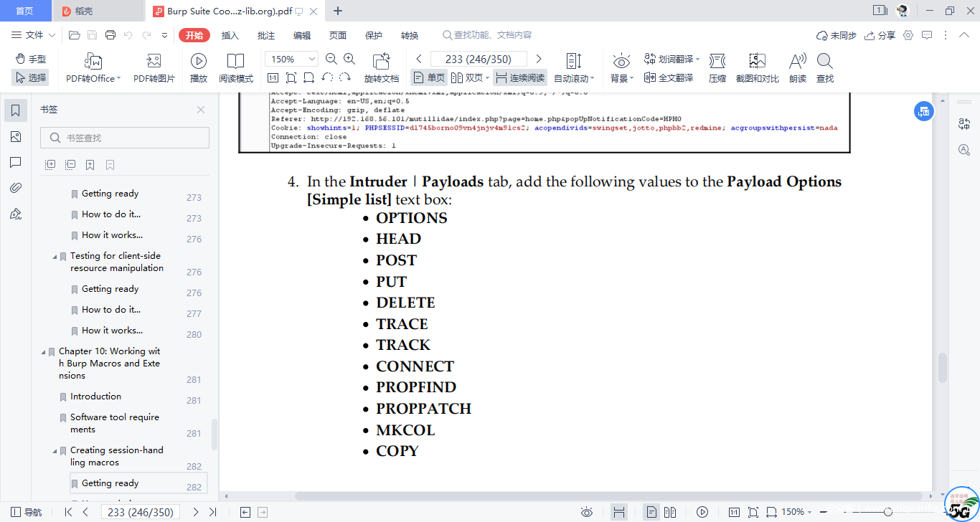This screenshot has width=980, height=522.
Task: Click the 分享 share button
Action: pyautogui.click(x=880, y=35)
